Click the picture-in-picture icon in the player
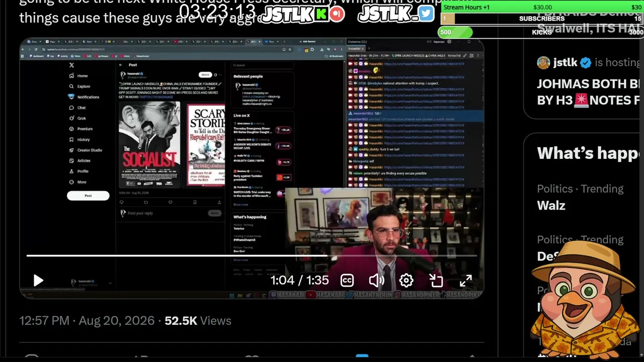Image resolution: width=644 pixels, height=362 pixels. 436,281
